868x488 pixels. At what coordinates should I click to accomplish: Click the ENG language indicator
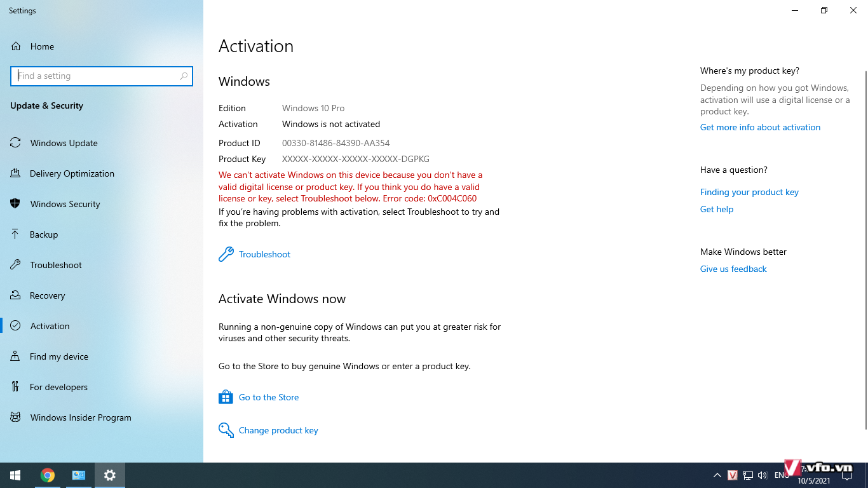(782, 475)
